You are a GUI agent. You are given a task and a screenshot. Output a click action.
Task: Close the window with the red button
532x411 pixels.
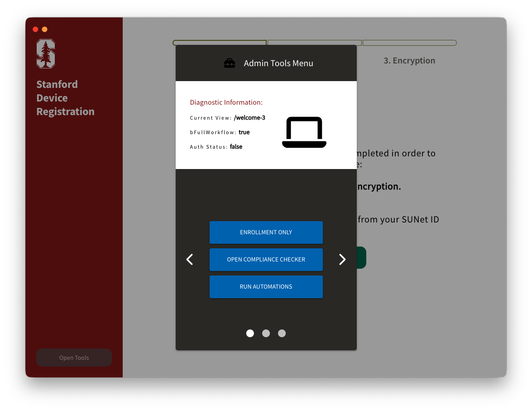[35, 29]
